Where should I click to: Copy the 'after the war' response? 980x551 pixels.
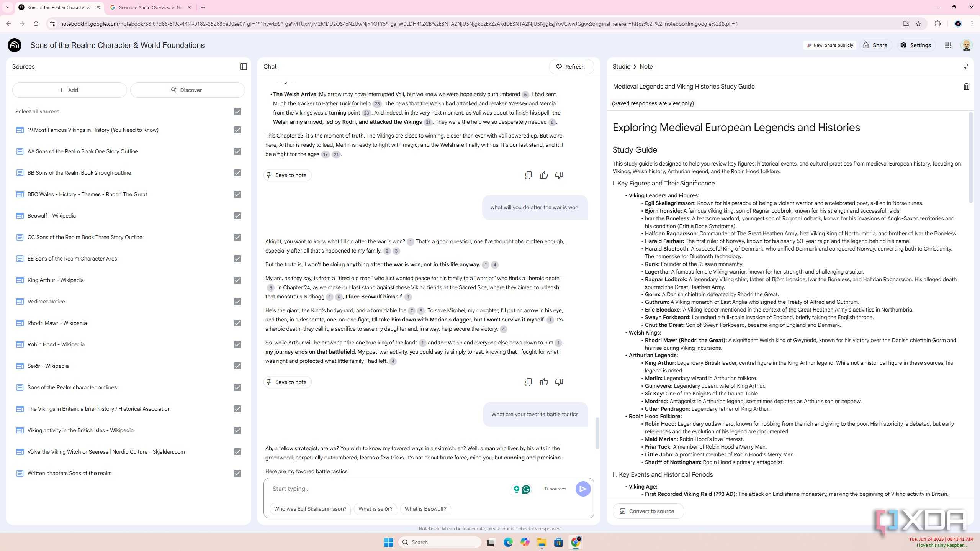click(528, 382)
